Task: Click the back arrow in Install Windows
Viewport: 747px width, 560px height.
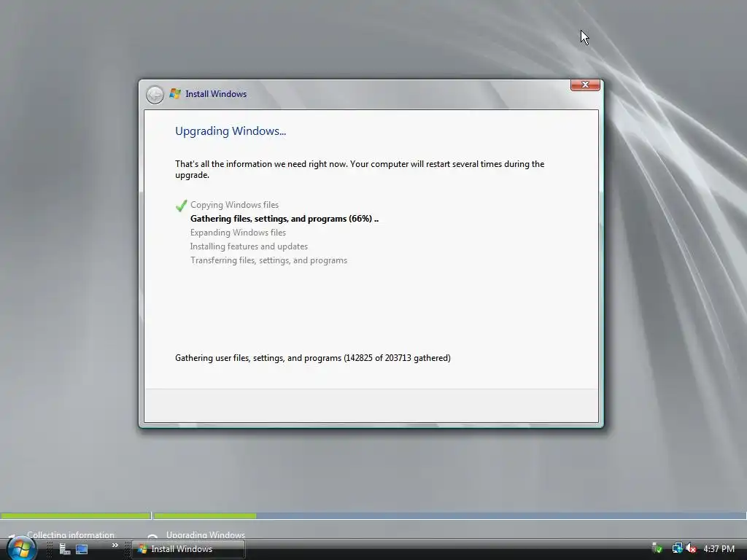Action: point(155,94)
